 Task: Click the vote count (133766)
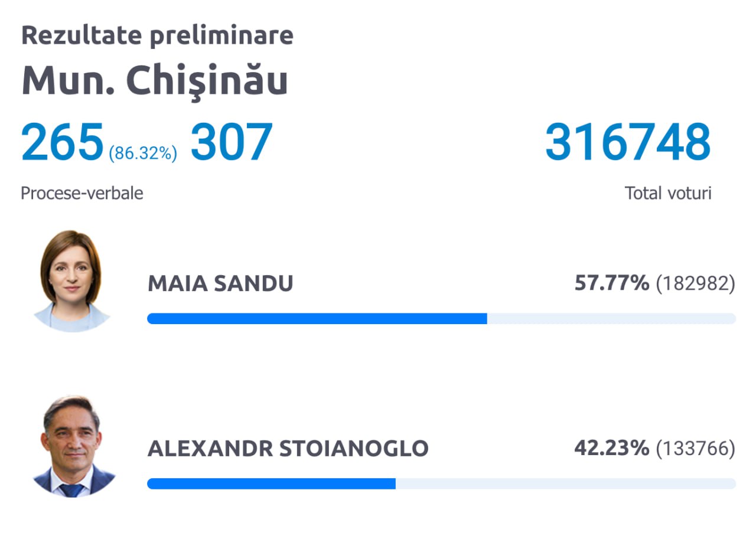pos(696,449)
